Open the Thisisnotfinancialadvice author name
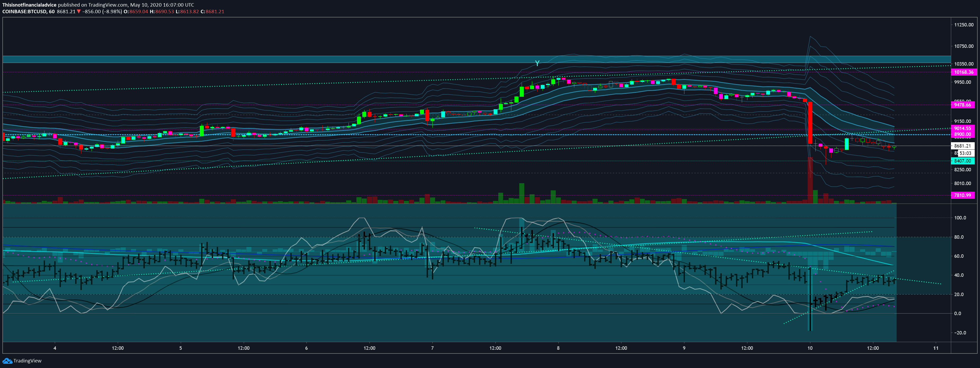Screen dimensions: 980x368 [x=29, y=5]
